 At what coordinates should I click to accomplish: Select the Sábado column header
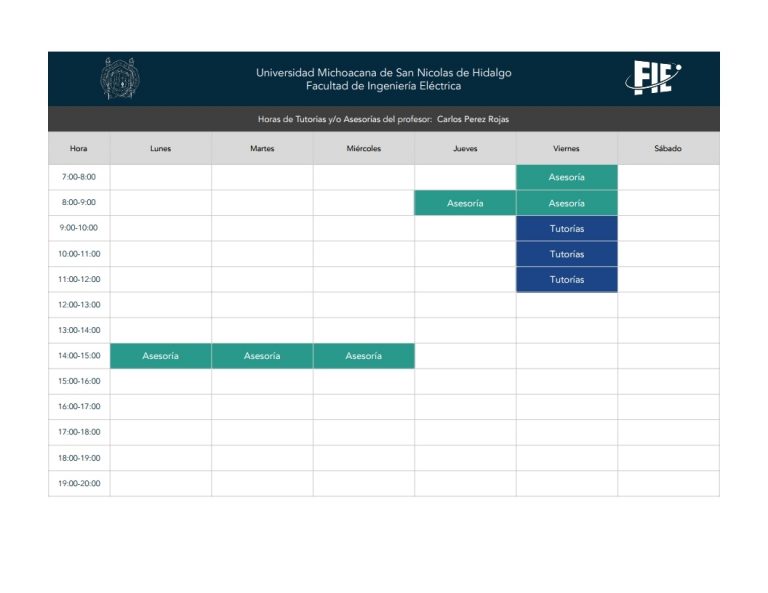coord(669,148)
